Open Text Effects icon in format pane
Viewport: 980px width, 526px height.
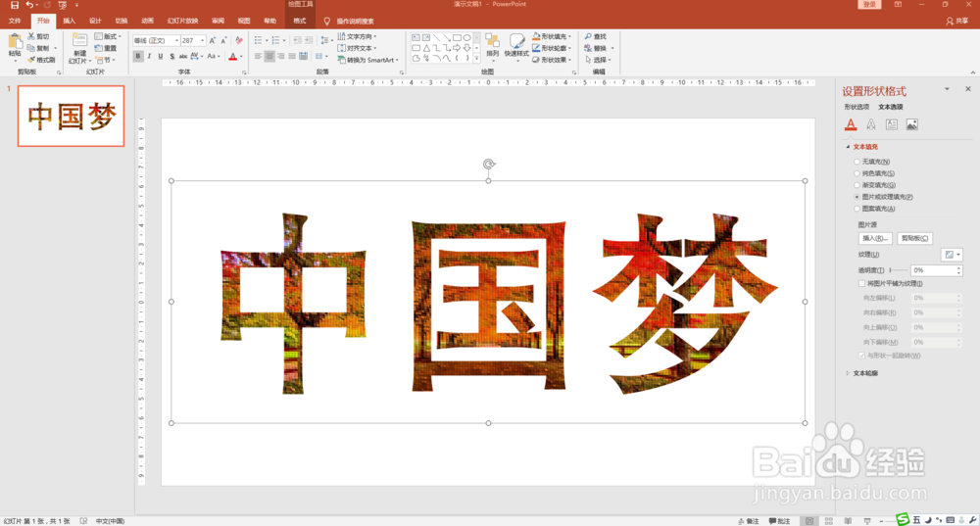click(x=871, y=124)
